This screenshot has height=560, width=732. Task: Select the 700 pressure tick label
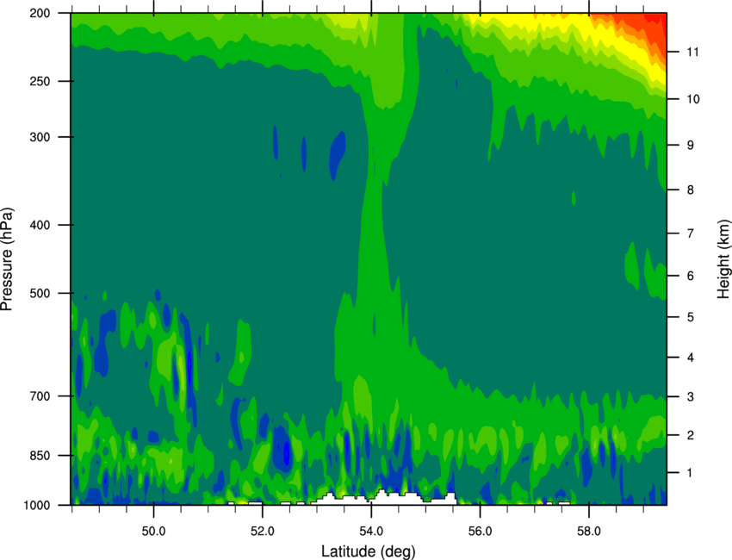pyautogui.click(x=40, y=396)
